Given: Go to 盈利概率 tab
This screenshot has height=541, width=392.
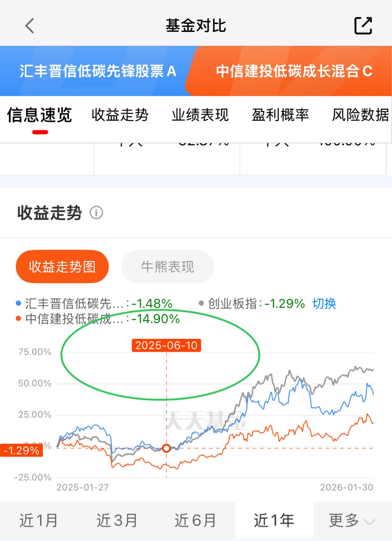Looking at the screenshot, I should (280, 115).
